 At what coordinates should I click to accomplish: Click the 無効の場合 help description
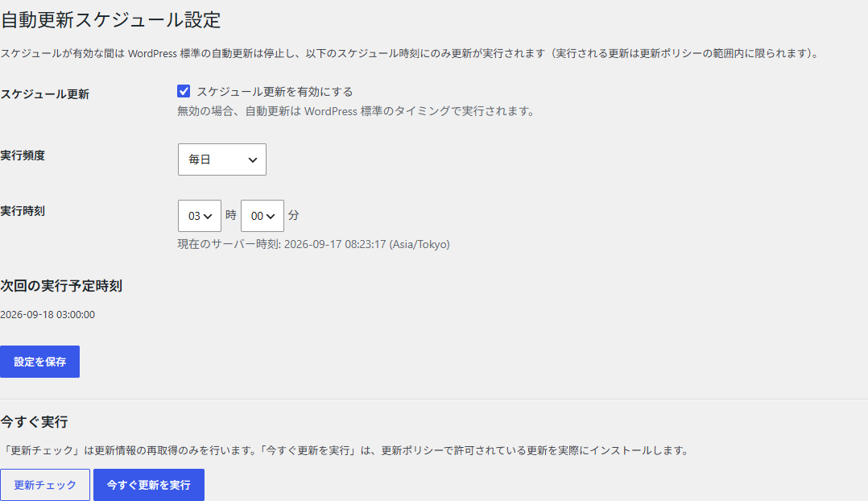[357, 111]
